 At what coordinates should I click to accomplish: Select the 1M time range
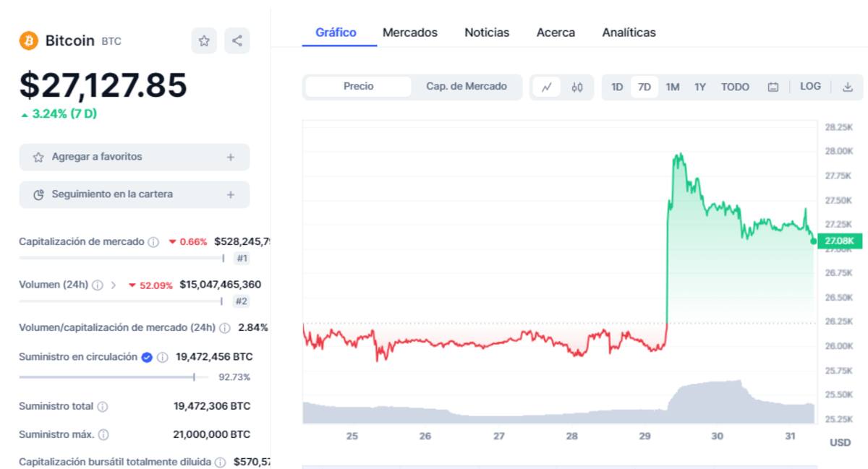tap(673, 87)
